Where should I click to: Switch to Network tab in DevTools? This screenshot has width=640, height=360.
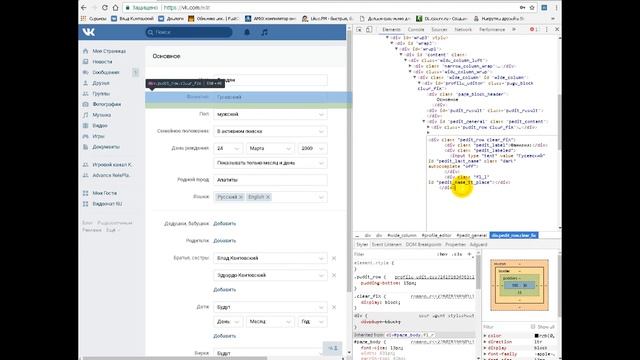coord(463,29)
